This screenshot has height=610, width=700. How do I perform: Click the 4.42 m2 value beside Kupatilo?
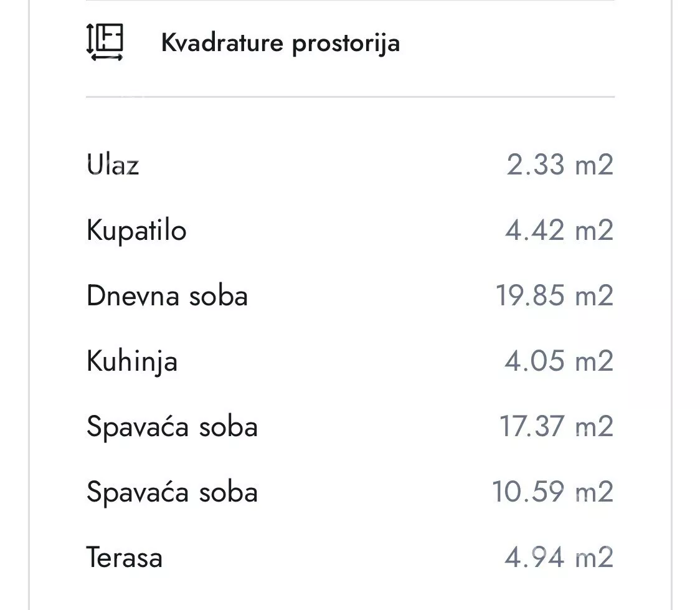click(559, 230)
